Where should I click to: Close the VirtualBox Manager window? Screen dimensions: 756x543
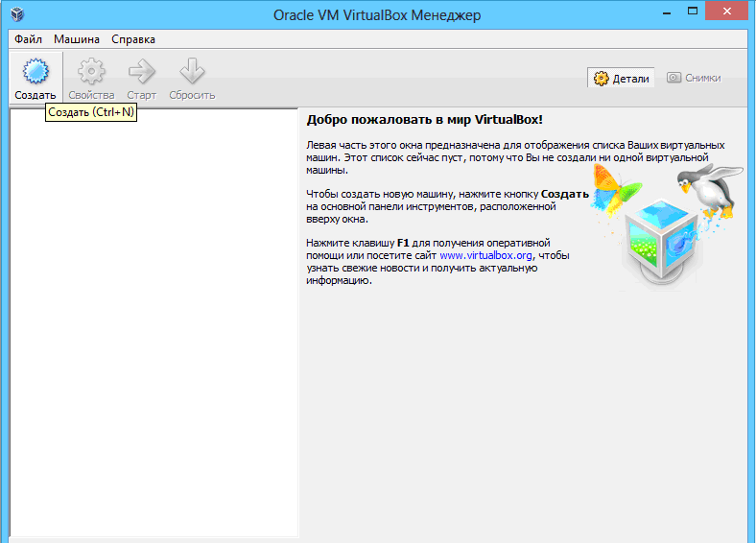tap(727, 12)
